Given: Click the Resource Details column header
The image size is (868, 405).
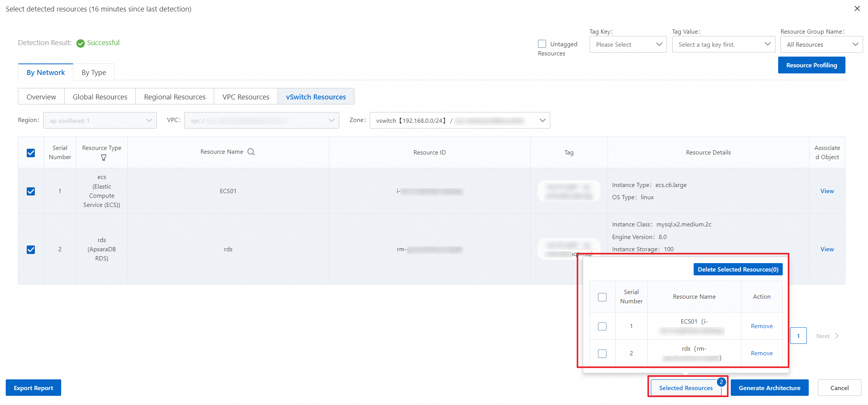Looking at the screenshot, I should click(708, 152).
